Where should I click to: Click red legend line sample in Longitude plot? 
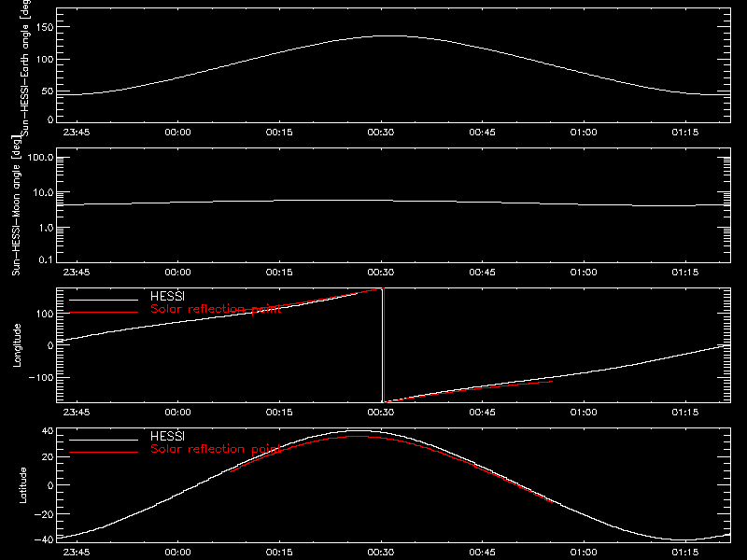[104, 313]
